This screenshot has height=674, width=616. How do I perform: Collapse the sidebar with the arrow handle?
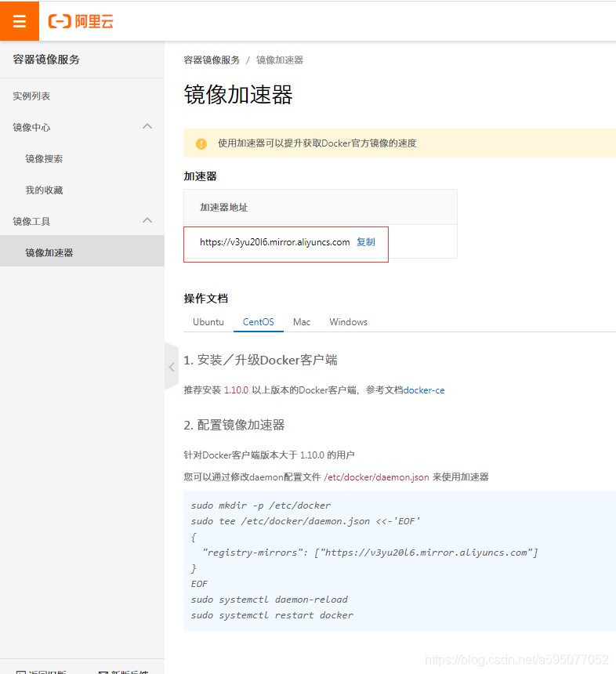[x=172, y=367]
